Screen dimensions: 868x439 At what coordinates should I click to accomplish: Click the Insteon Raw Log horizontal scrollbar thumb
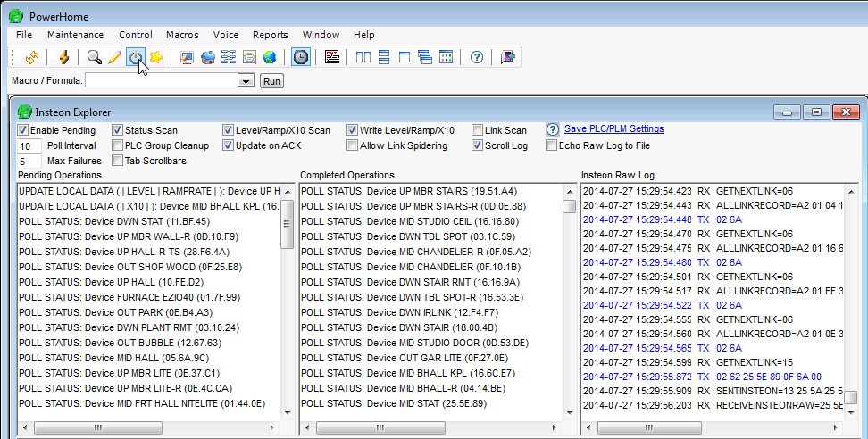click(649, 427)
